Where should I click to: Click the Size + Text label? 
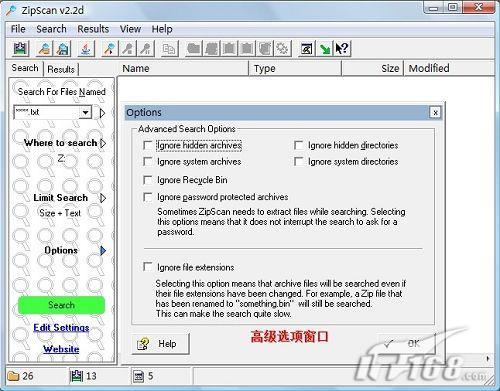pyautogui.click(x=60, y=213)
